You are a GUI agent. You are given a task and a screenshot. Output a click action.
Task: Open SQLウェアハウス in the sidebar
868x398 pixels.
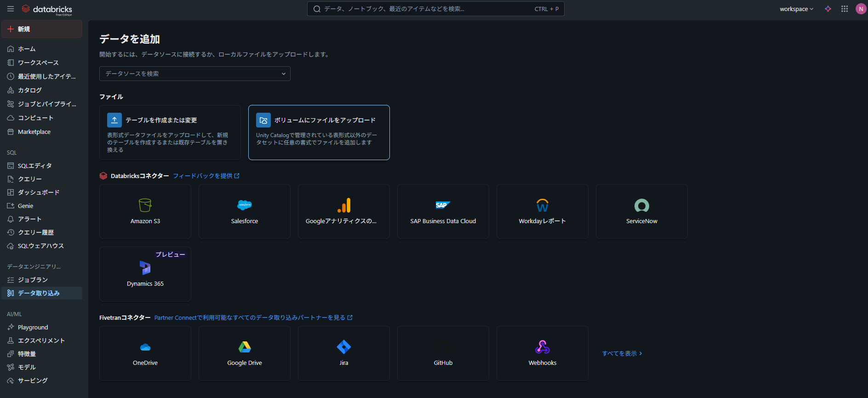42,246
